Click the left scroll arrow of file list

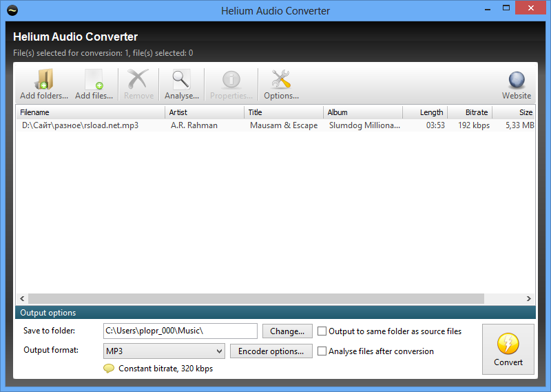pyautogui.click(x=22, y=298)
